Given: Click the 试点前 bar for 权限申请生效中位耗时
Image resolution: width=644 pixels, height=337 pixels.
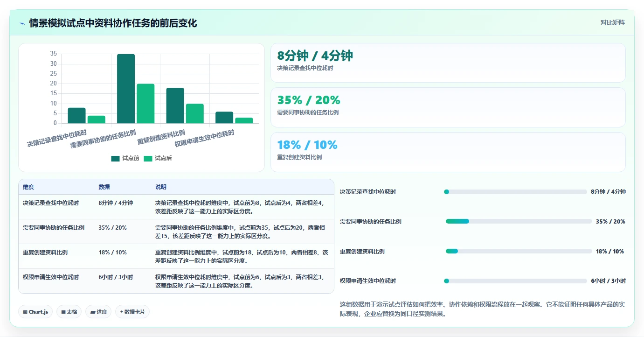Looking at the screenshot, I should pos(224,118).
